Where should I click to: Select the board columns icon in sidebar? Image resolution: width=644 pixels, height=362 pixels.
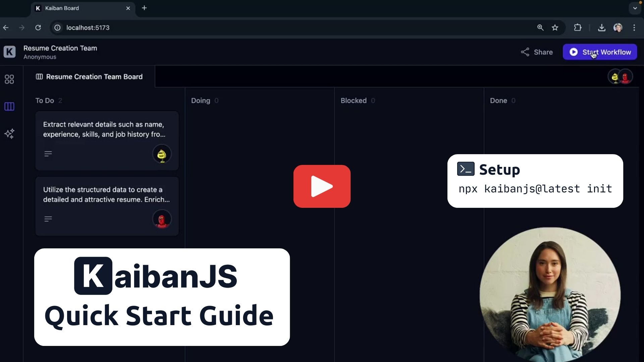[x=9, y=107]
